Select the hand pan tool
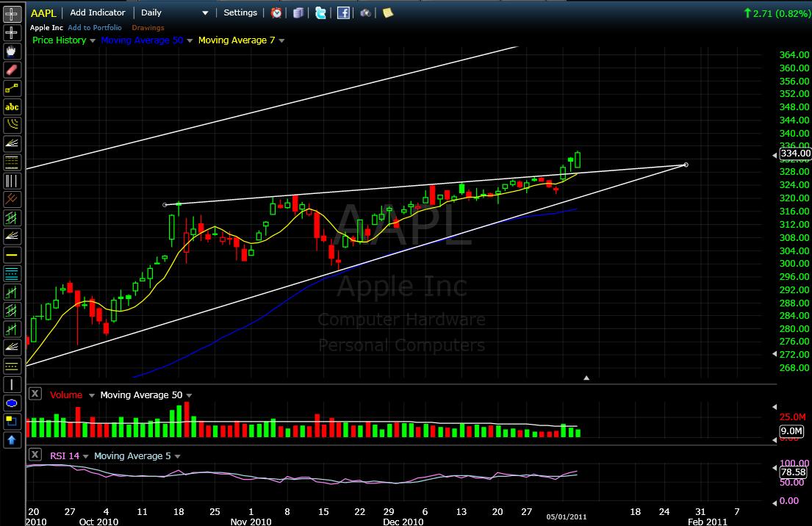 pos(12,51)
